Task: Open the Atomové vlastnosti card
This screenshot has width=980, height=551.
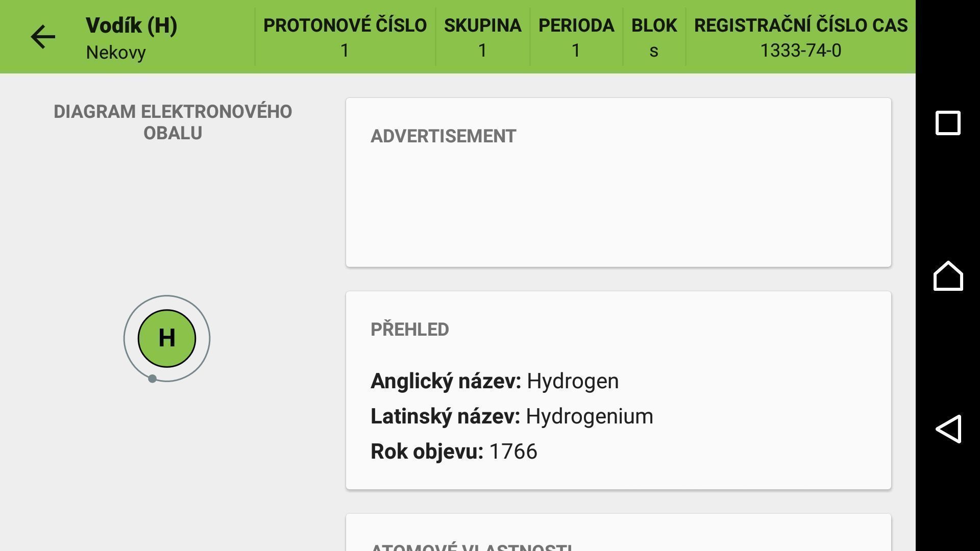Action: coord(619,533)
